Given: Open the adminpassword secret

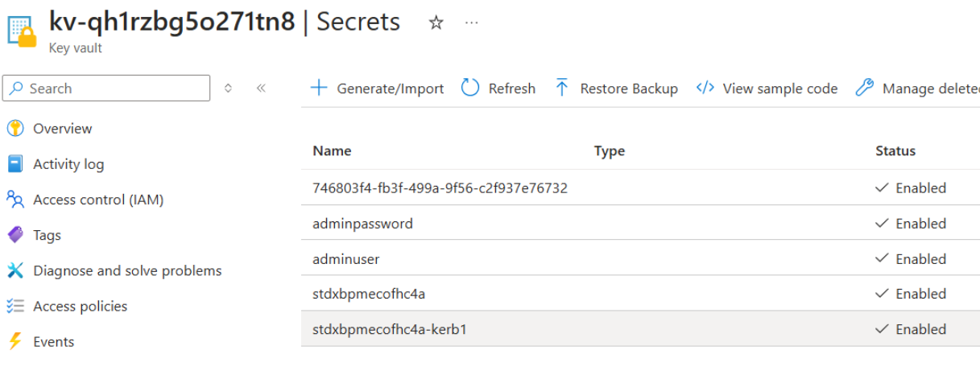Looking at the screenshot, I should tap(362, 224).
